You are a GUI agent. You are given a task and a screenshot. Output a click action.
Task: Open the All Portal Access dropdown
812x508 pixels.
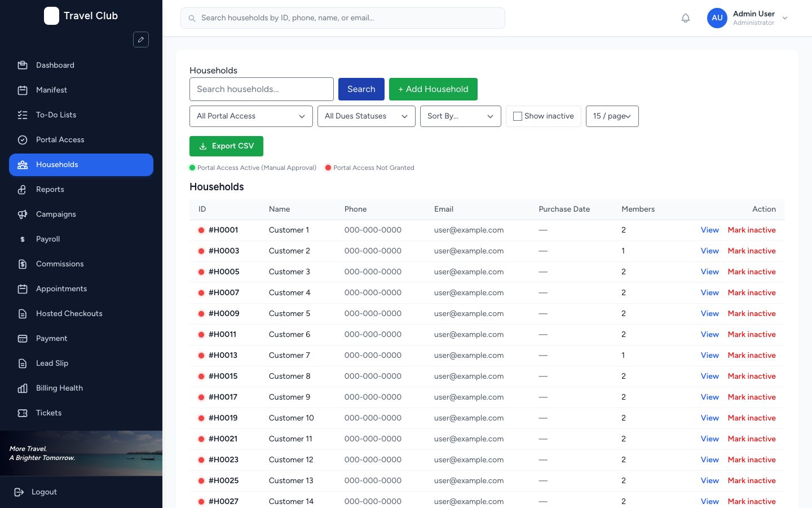coord(251,116)
